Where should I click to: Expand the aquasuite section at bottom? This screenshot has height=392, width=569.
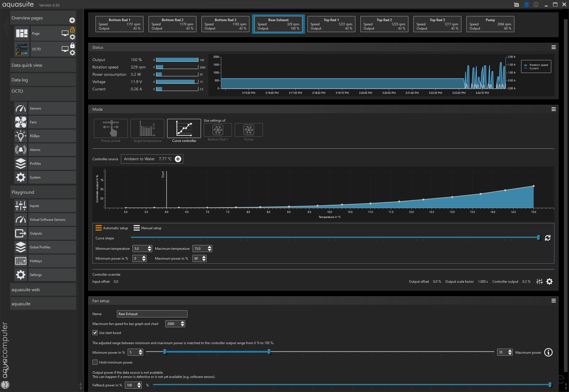click(x=43, y=304)
